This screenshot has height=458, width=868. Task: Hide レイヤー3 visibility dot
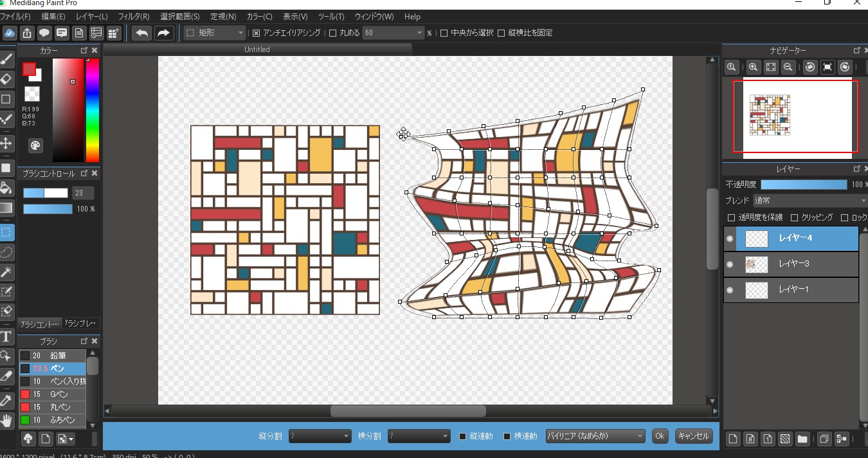pos(730,264)
